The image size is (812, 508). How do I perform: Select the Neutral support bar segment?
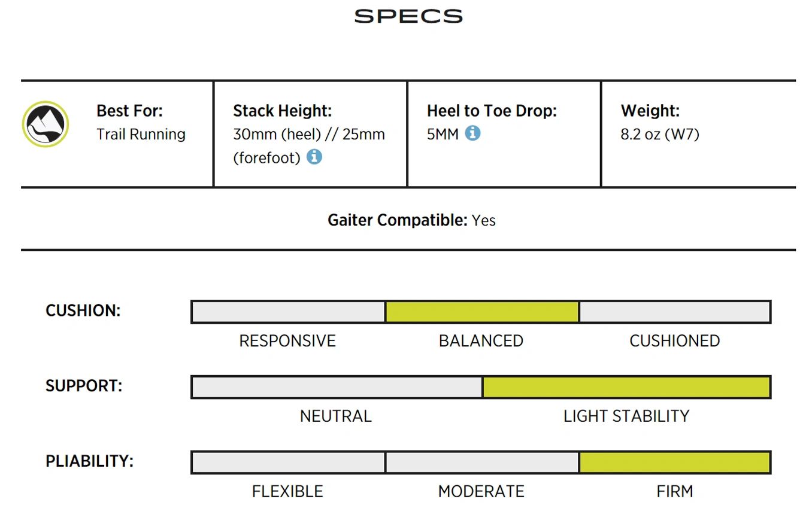[337, 387]
